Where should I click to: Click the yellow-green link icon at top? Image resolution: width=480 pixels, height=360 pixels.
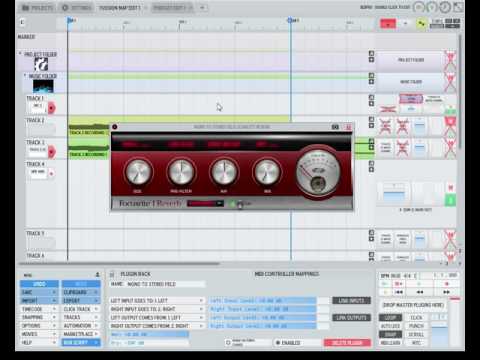click(421, 24)
